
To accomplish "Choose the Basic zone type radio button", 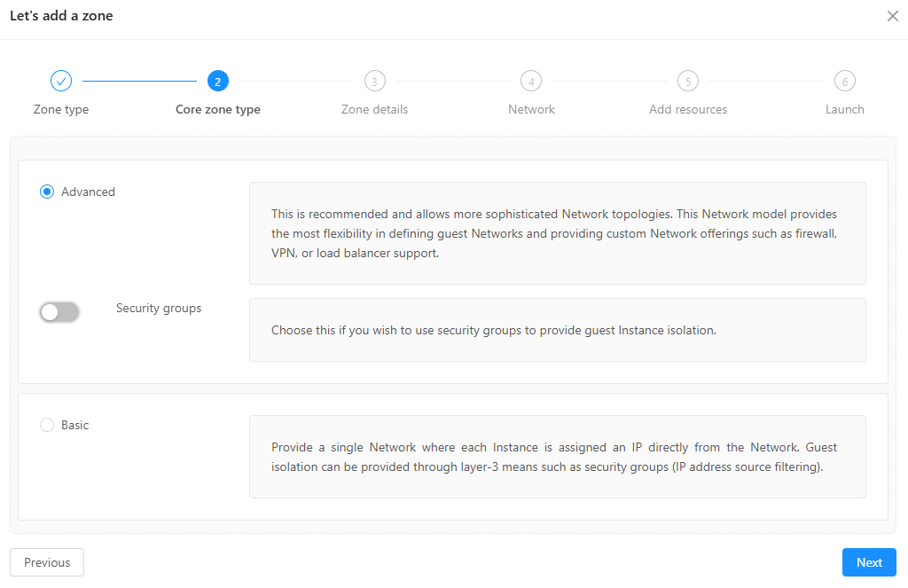I will [47, 425].
